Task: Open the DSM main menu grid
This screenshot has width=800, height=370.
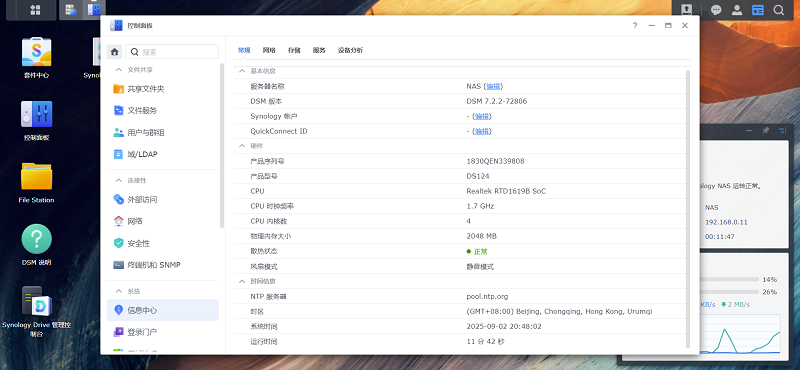Action: (35, 10)
